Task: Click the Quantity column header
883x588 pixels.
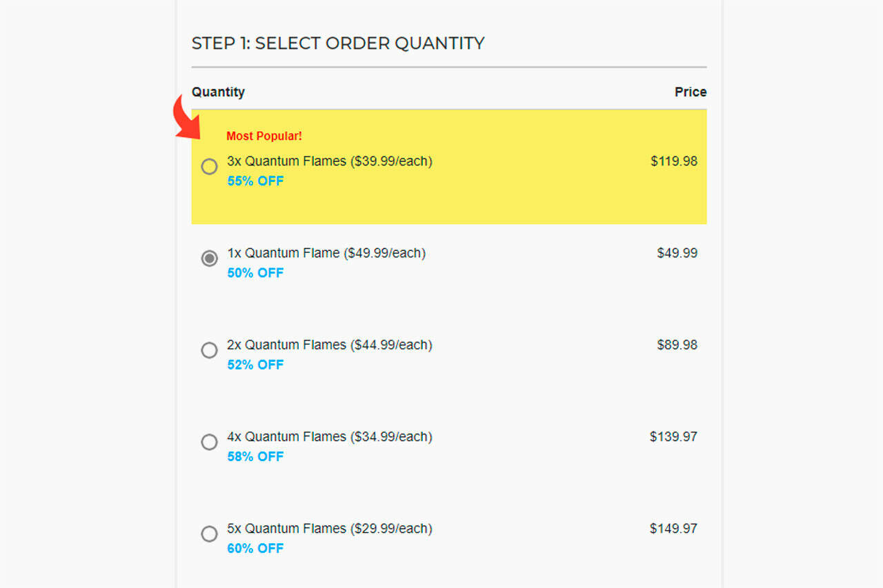Action: 218,92
